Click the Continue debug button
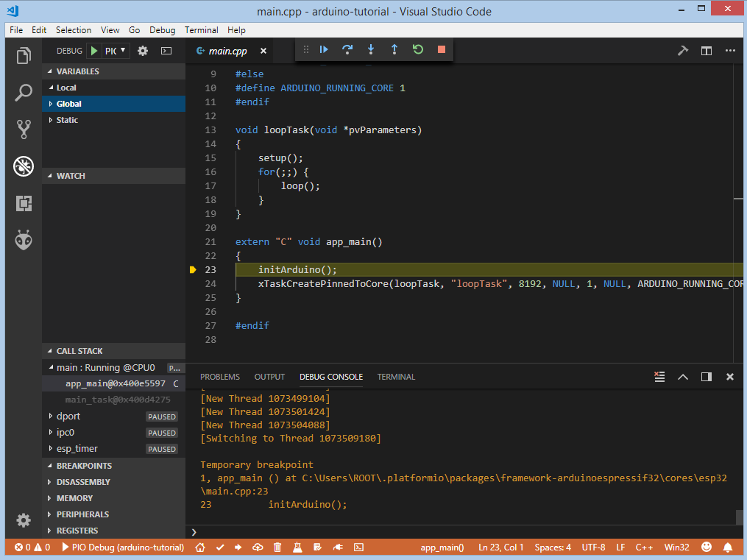The height and width of the screenshot is (560, 747). (324, 49)
